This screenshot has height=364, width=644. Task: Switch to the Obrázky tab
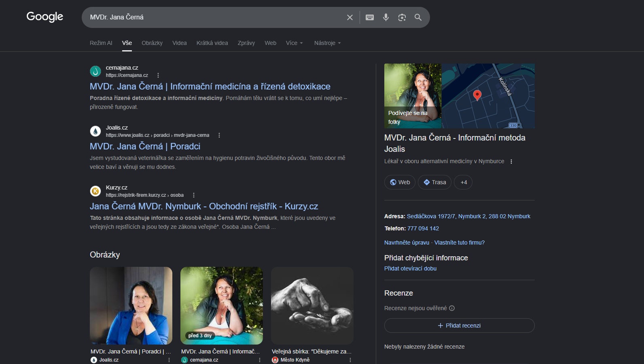[152, 43]
